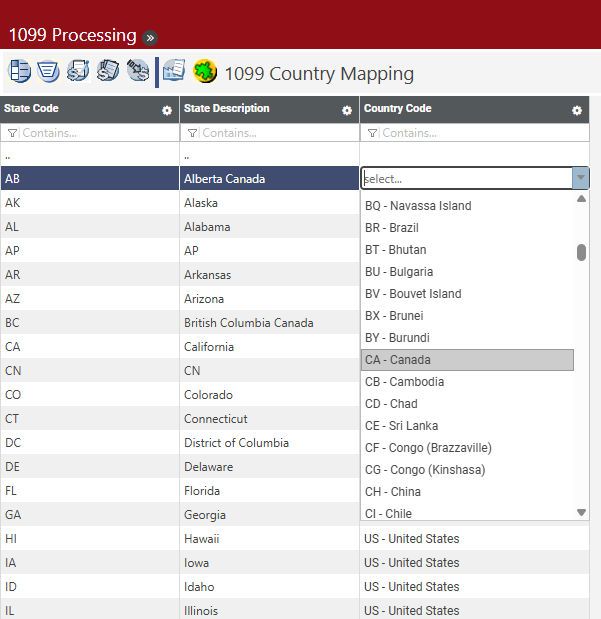
Task: Open State Code column settings gear
Action: pyautogui.click(x=167, y=110)
